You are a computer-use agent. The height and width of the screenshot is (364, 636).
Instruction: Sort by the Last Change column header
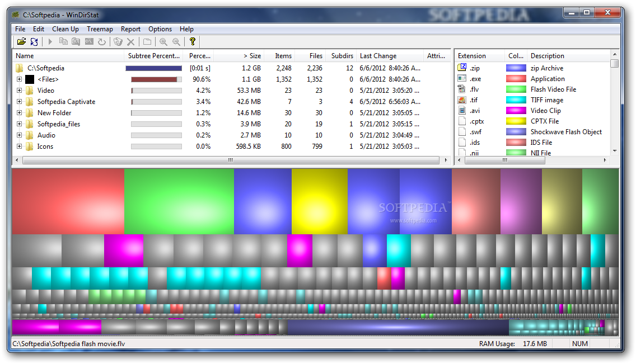point(389,56)
